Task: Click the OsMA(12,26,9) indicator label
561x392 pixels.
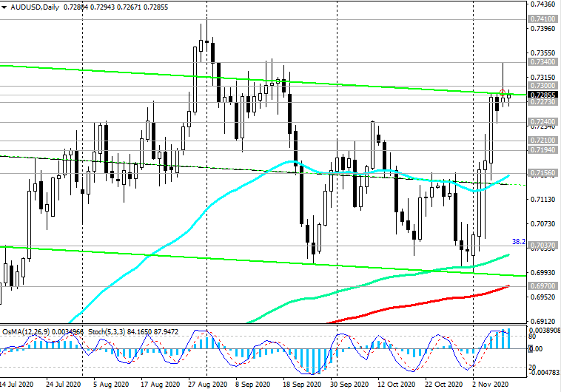Action: [43, 332]
